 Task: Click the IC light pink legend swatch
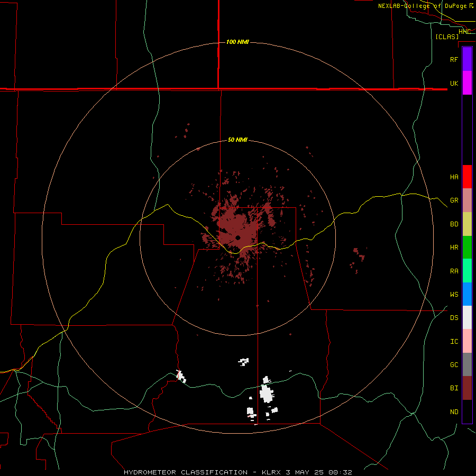click(467, 341)
